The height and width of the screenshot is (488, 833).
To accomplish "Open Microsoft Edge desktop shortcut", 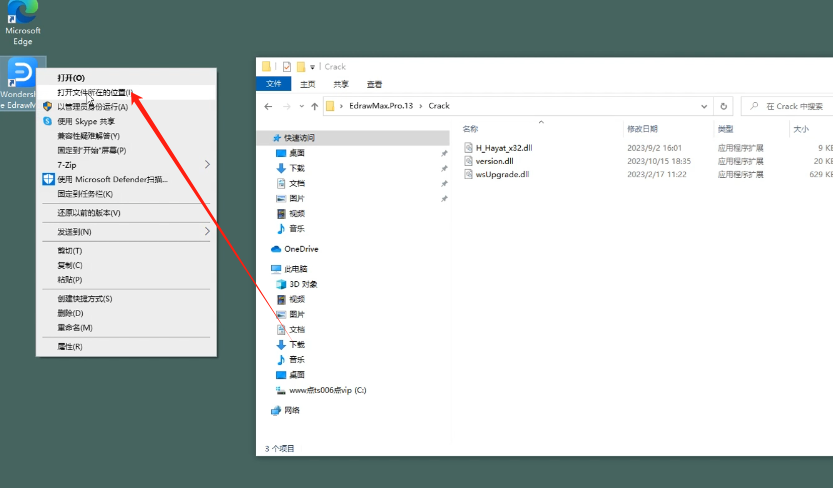I will click(22, 23).
